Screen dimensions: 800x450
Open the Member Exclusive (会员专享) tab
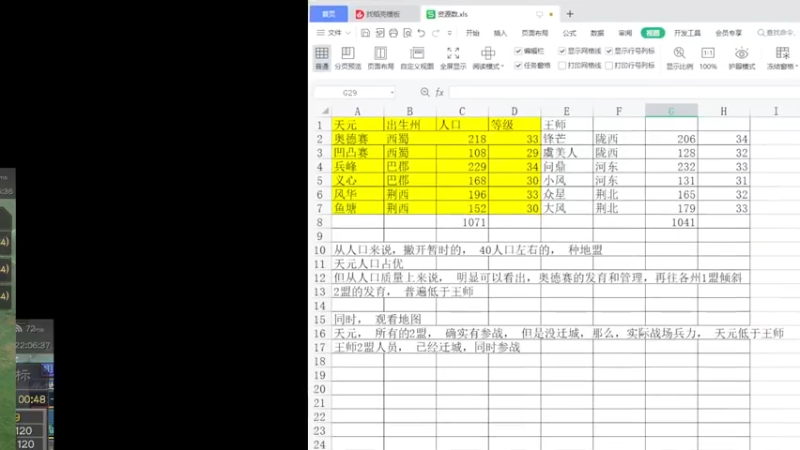coord(729,33)
